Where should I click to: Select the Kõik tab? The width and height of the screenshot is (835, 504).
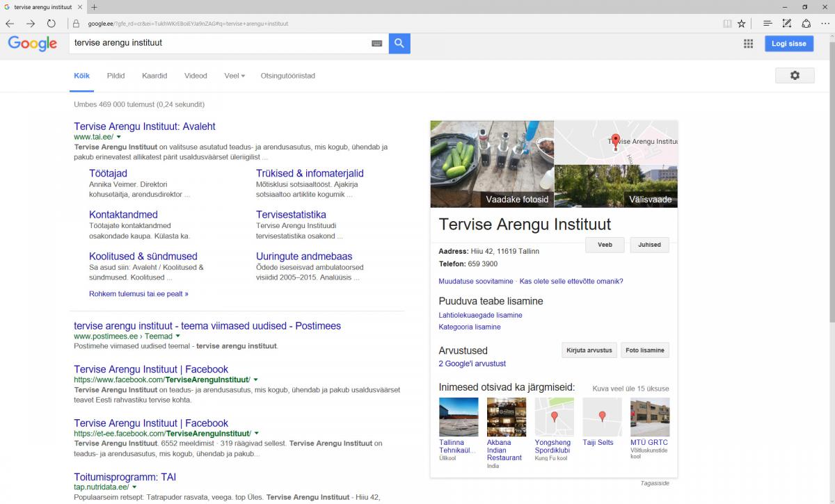coord(82,76)
